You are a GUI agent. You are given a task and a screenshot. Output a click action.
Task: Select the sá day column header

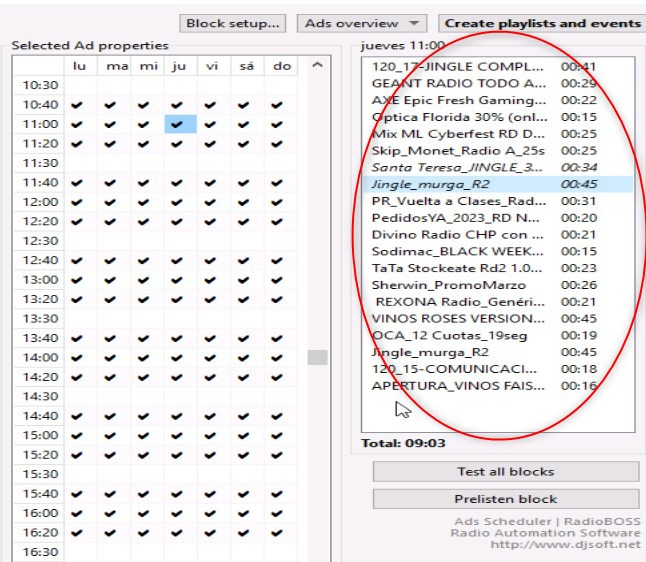246,66
